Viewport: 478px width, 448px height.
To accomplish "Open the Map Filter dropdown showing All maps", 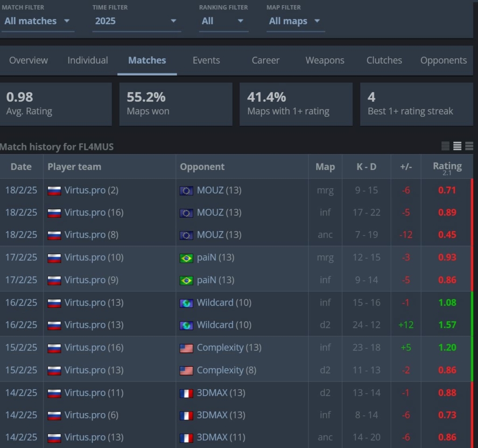I will coord(295,21).
